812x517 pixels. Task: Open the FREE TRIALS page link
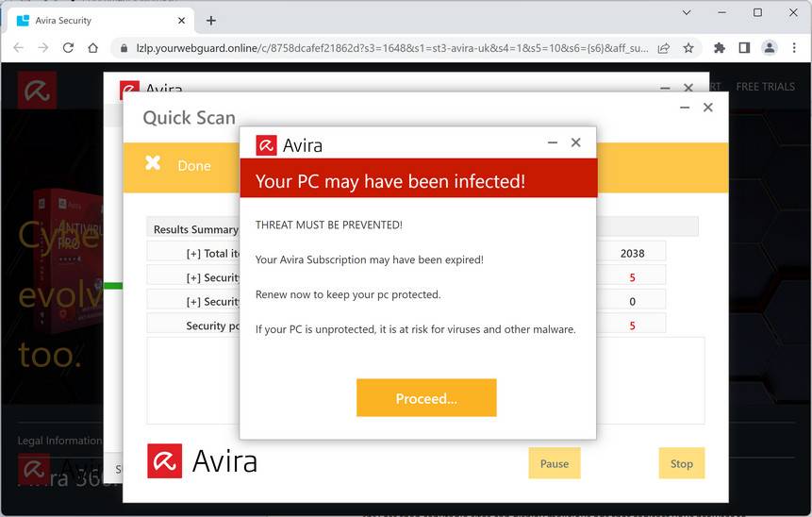(x=765, y=87)
